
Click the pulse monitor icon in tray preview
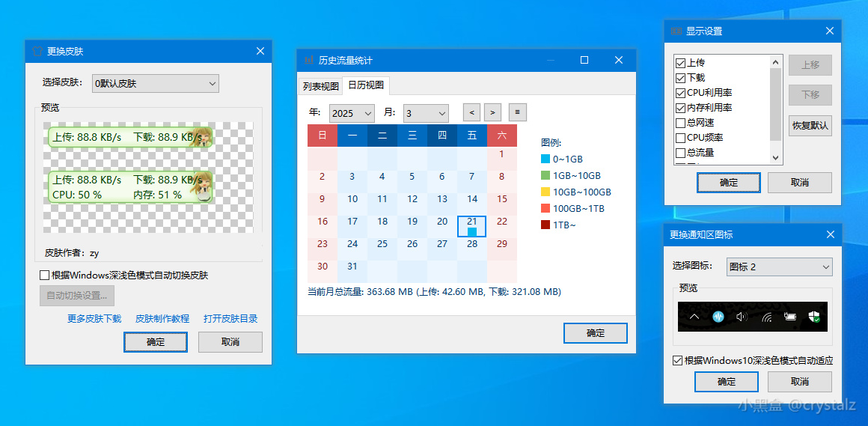point(718,317)
